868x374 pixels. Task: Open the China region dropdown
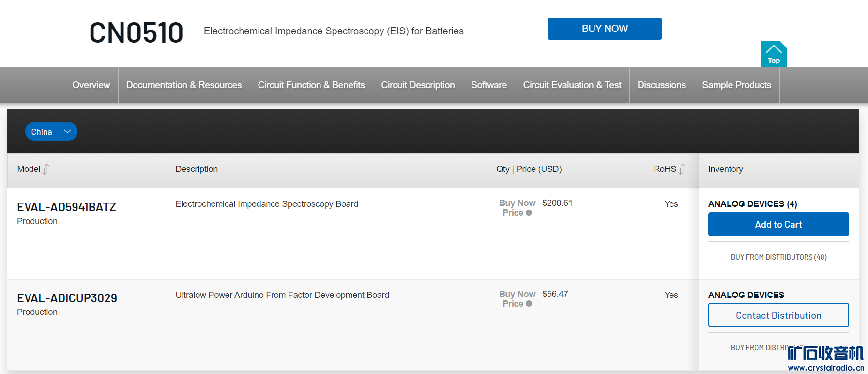[51, 132]
